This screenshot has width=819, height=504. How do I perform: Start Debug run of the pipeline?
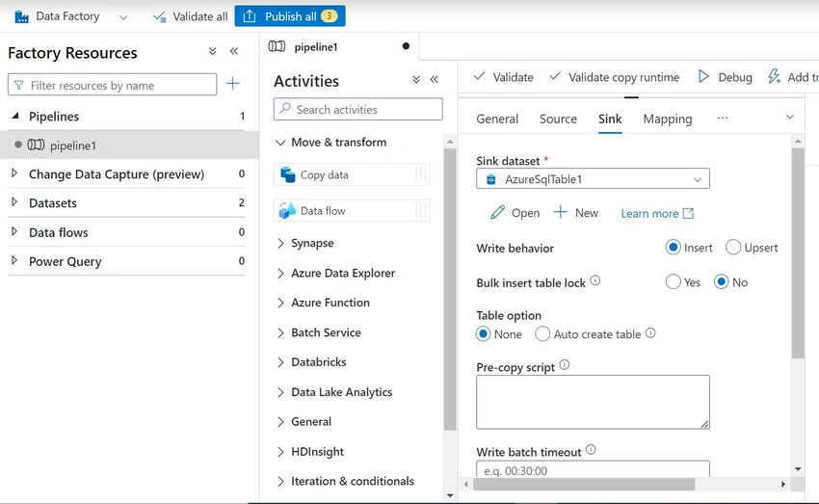tap(725, 77)
